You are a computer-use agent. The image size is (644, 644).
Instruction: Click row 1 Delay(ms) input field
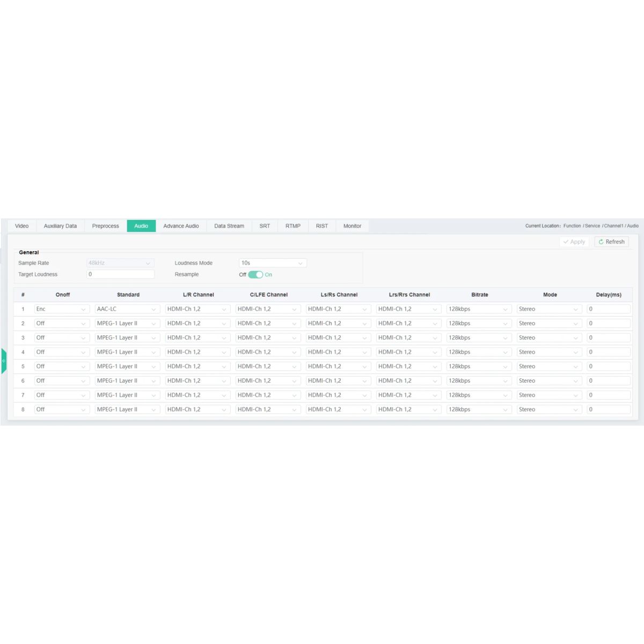pyautogui.click(x=608, y=309)
